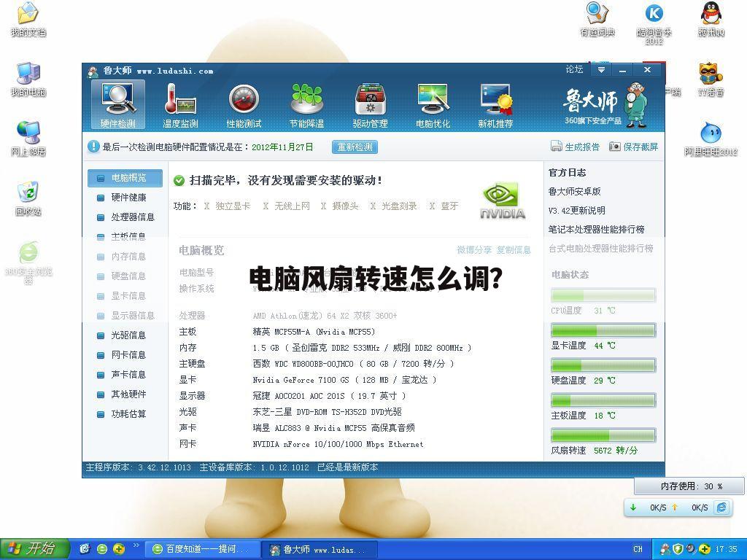Click the 网卡 value NVIDIA nForce Ethernet

[338, 444]
